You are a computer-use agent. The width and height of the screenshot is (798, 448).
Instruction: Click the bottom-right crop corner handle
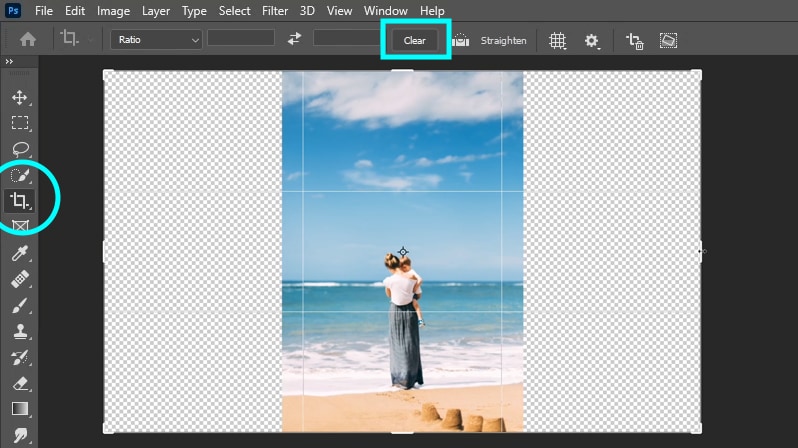click(x=697, y=429)
